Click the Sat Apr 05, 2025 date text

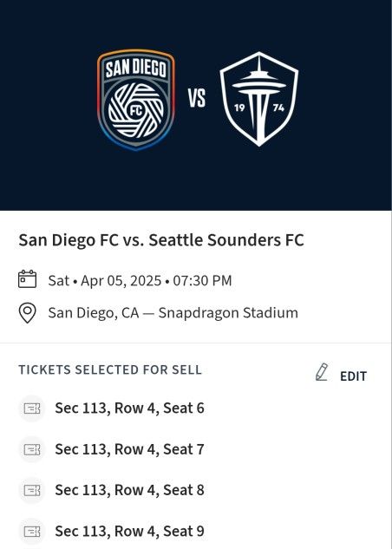tap(140, 281)
